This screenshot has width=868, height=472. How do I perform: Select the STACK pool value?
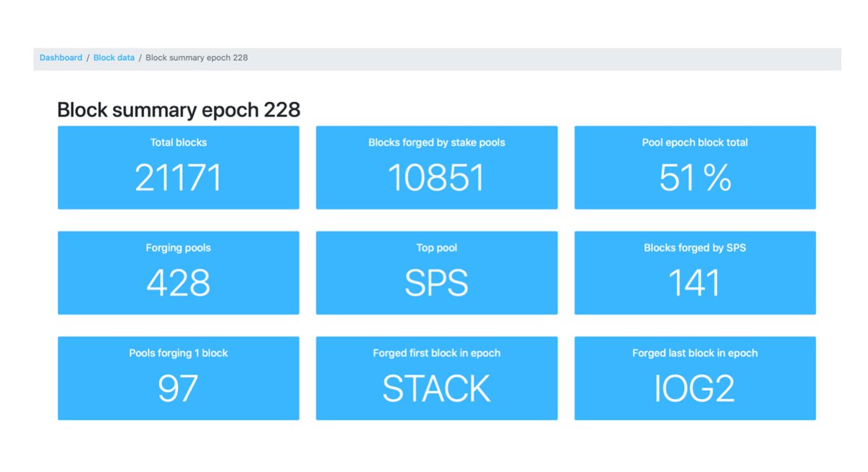[437, 389]
